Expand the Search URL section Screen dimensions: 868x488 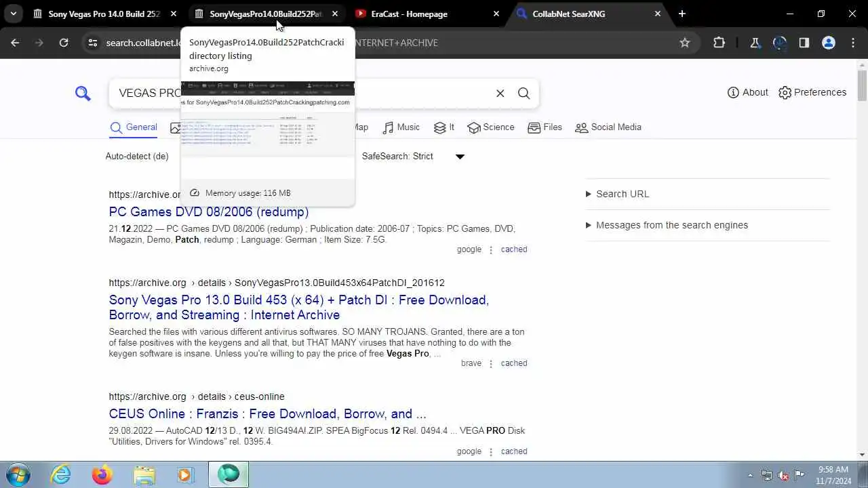point(617,194)
